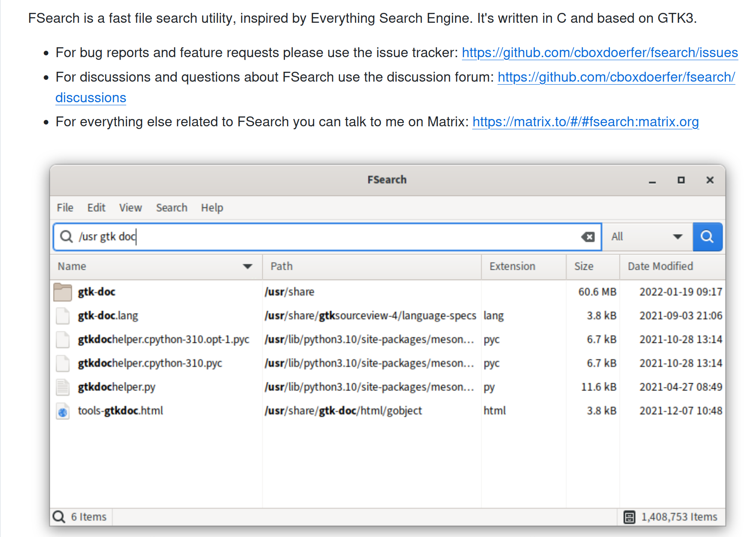Click the 2021-09-03 21:06 date cell
The image size is (756, 537).
pos(681,316)
